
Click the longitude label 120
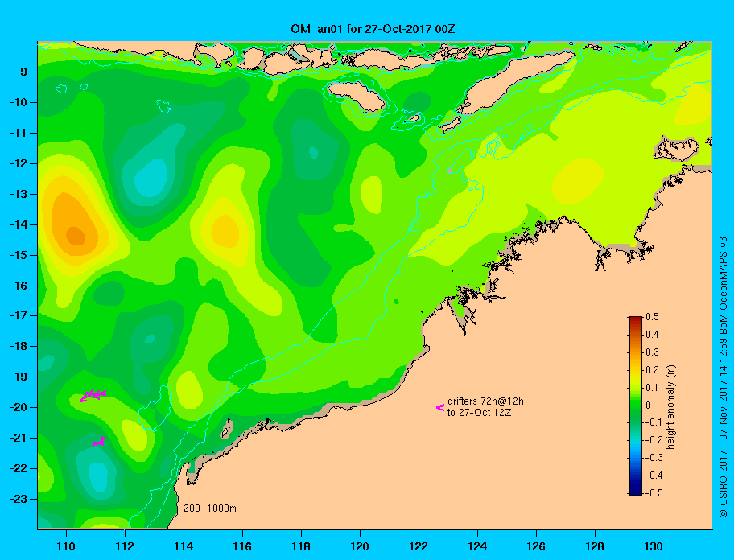[x=360, y=546]
